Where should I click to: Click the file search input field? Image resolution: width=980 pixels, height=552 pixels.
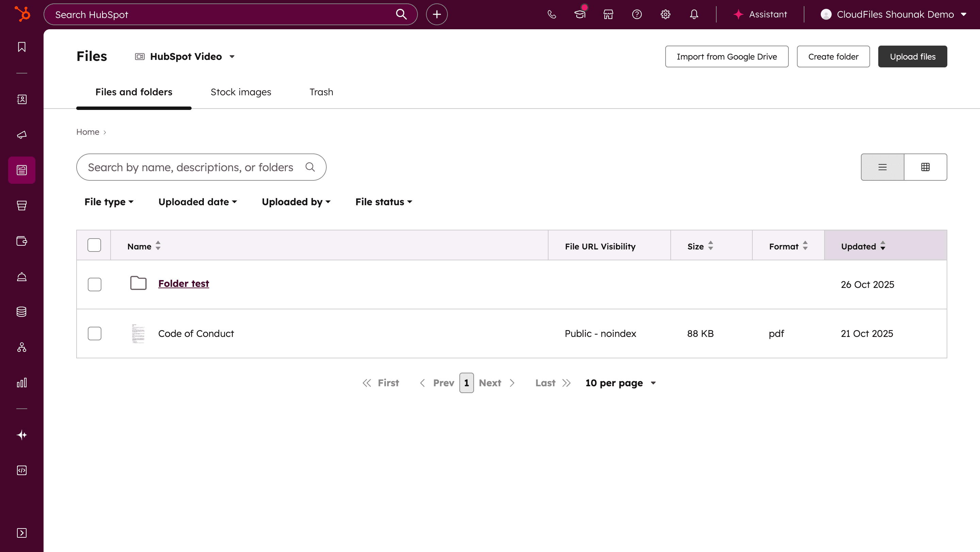point(190,167)
